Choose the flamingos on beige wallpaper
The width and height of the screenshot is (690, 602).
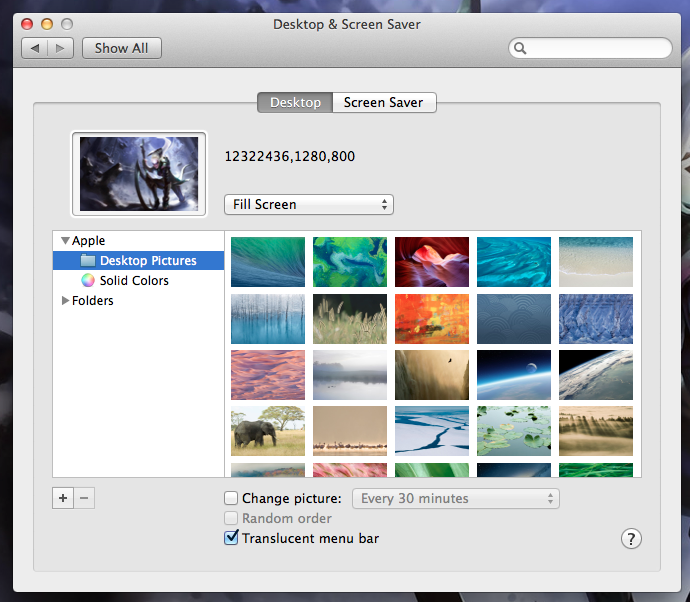pos(350,431)
